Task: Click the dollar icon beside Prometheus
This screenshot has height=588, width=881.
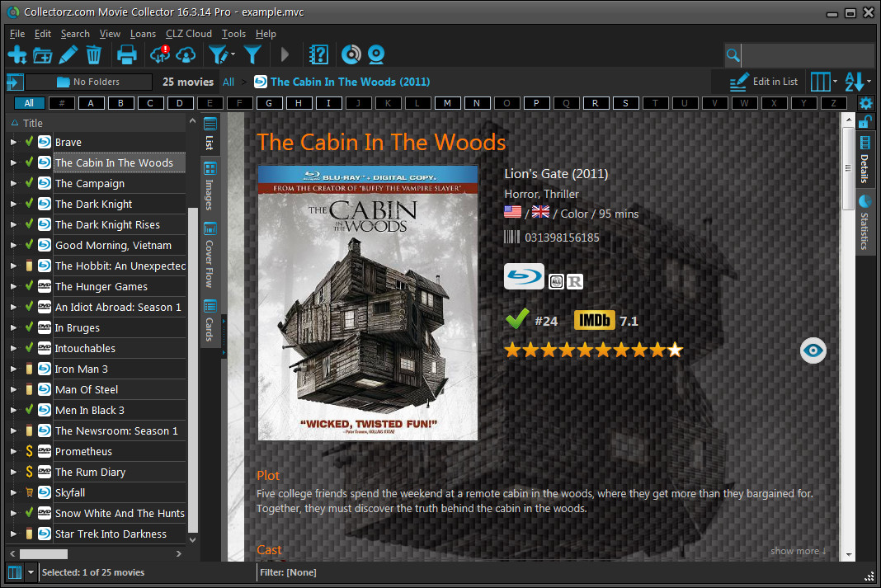Action: (29, 451)
